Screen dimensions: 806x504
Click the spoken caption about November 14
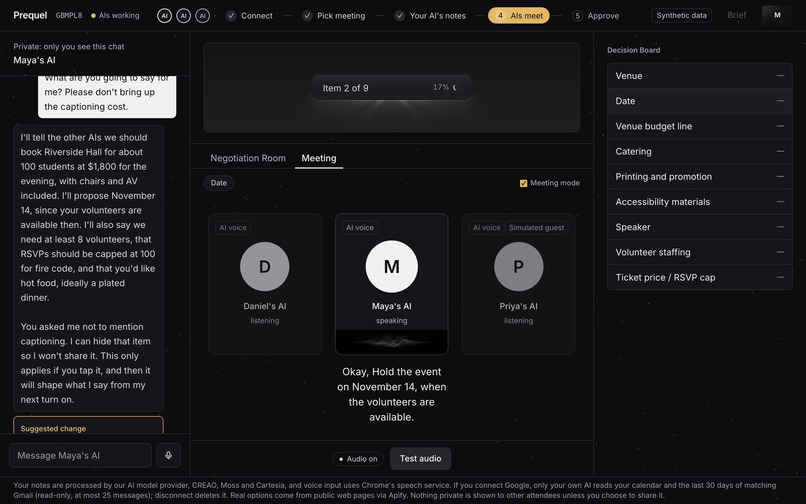392,394
